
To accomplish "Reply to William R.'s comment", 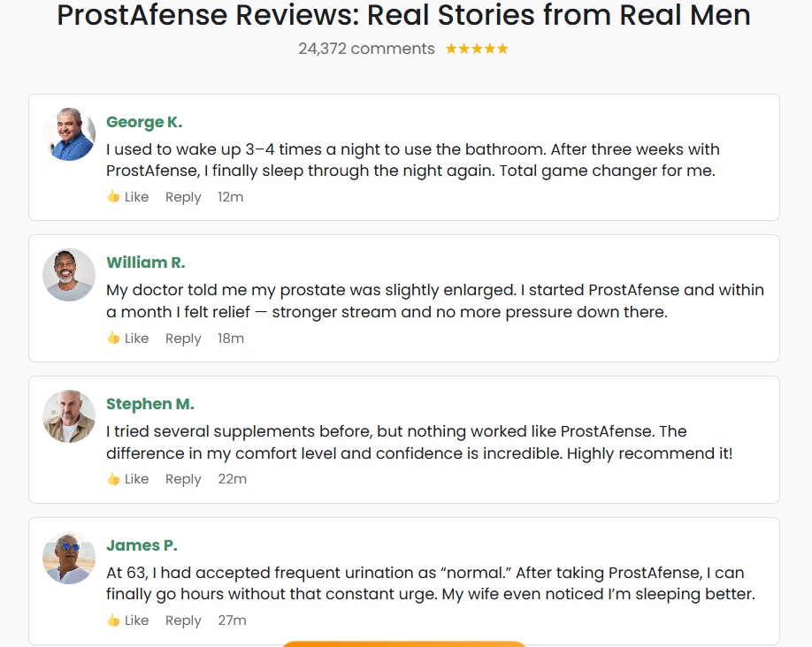I will click(x=183, y=339).
